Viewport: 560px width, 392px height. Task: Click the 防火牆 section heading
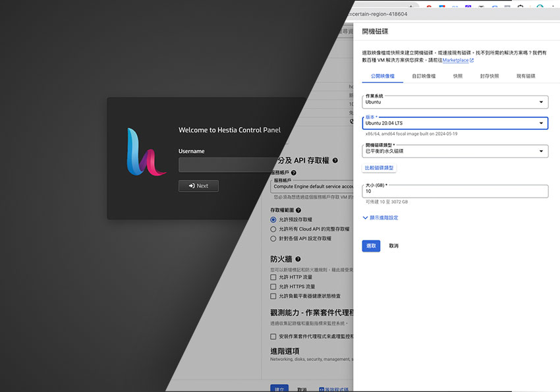coord(281,259)
